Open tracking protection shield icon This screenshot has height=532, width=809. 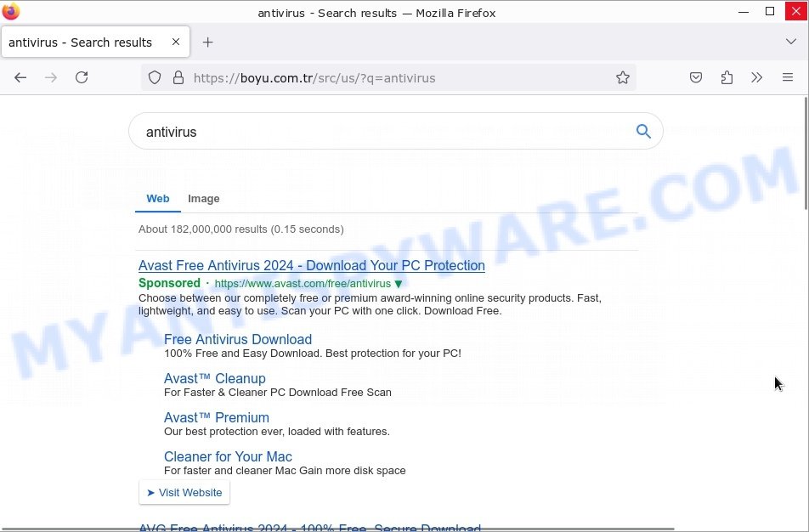point(155,78)
